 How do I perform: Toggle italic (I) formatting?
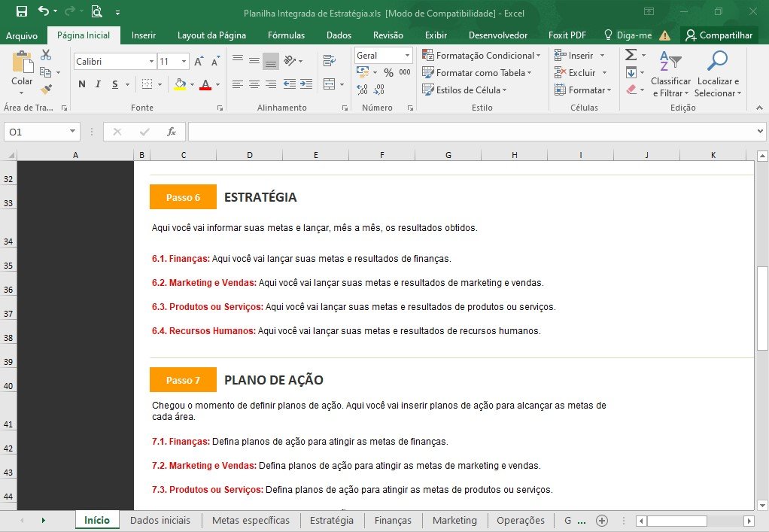click(98, 84)
